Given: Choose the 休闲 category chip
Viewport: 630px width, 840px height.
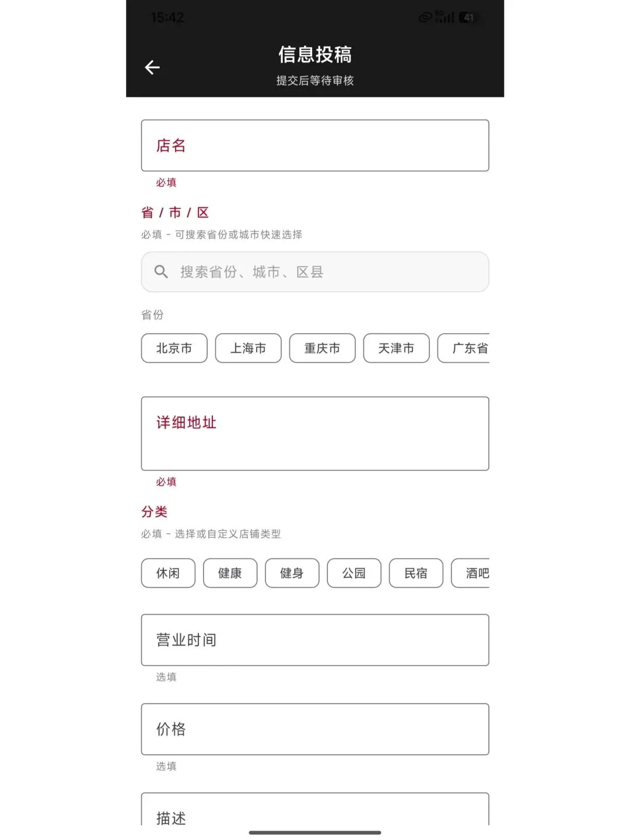Looking at the screenshot, I should (168, 573).
